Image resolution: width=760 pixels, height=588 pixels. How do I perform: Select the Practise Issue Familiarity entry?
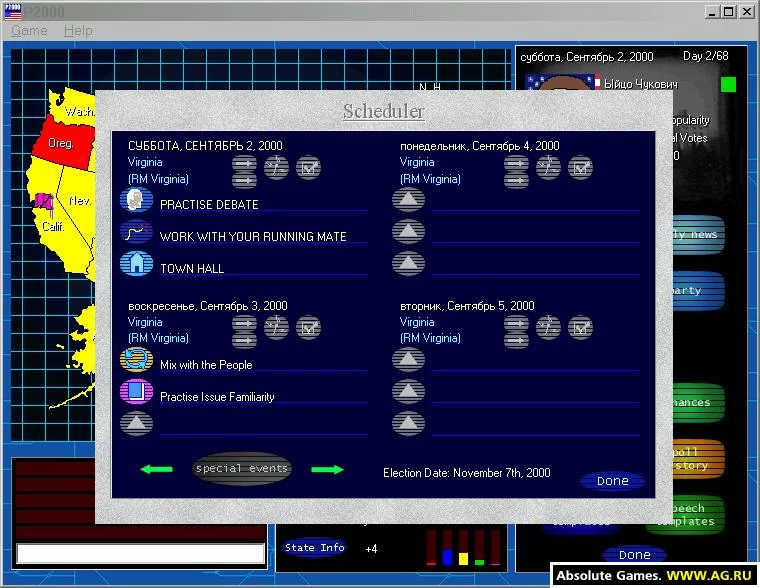[x=217, y=397]
